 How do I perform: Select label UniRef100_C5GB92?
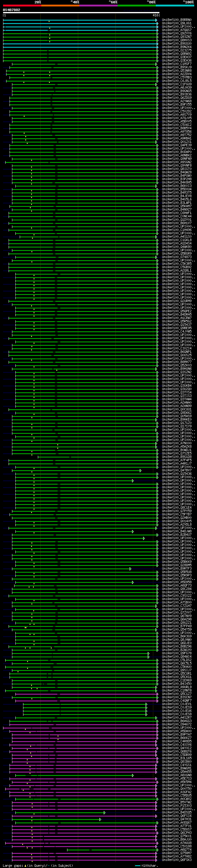coord(177,267)
